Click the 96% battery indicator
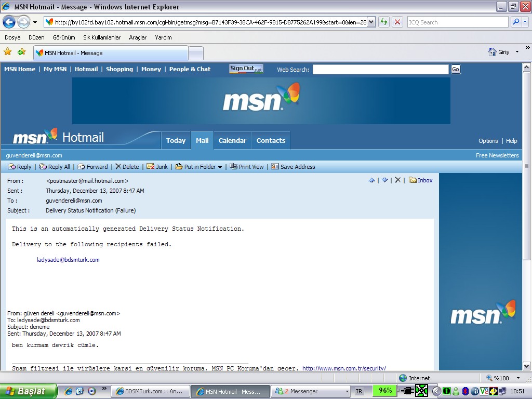The height and width of the screenshot is (399, 532). click(385, 391)
